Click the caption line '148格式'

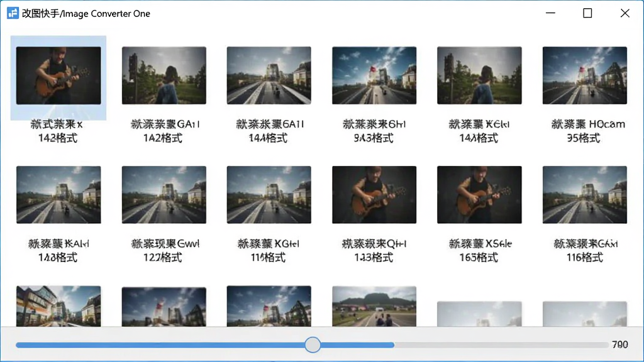coord(58,257)
